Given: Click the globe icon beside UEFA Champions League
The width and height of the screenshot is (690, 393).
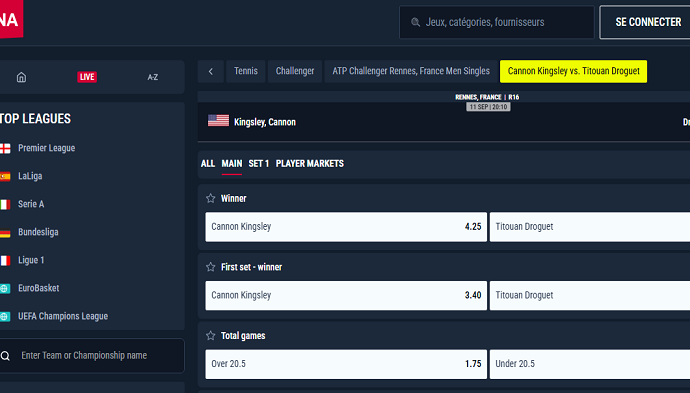Looking at the screenshot, I should [x=5, y=317].
